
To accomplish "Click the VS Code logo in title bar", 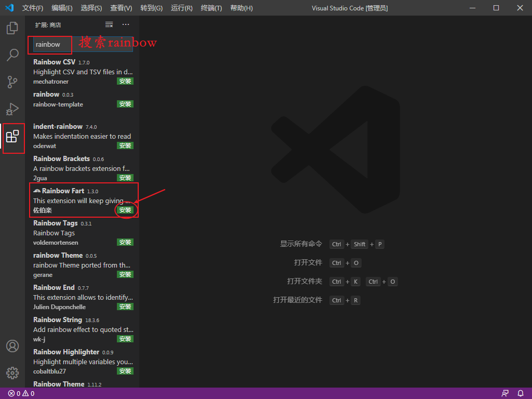I will point(9,7).
